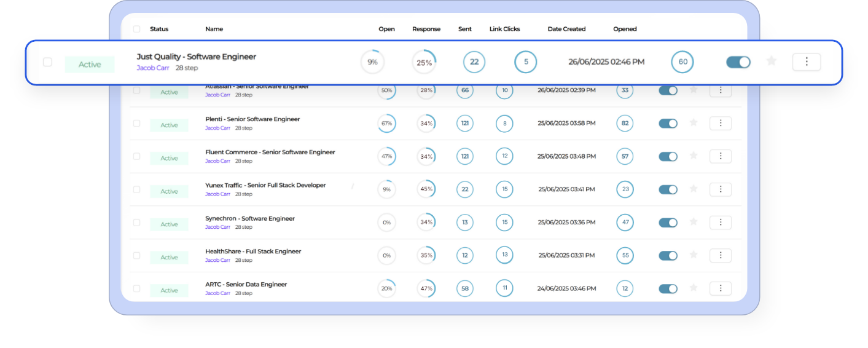This screenshot has width=868, height=348.
Task: Click 28 step text under Just Quality
Action: coord(187,68)
